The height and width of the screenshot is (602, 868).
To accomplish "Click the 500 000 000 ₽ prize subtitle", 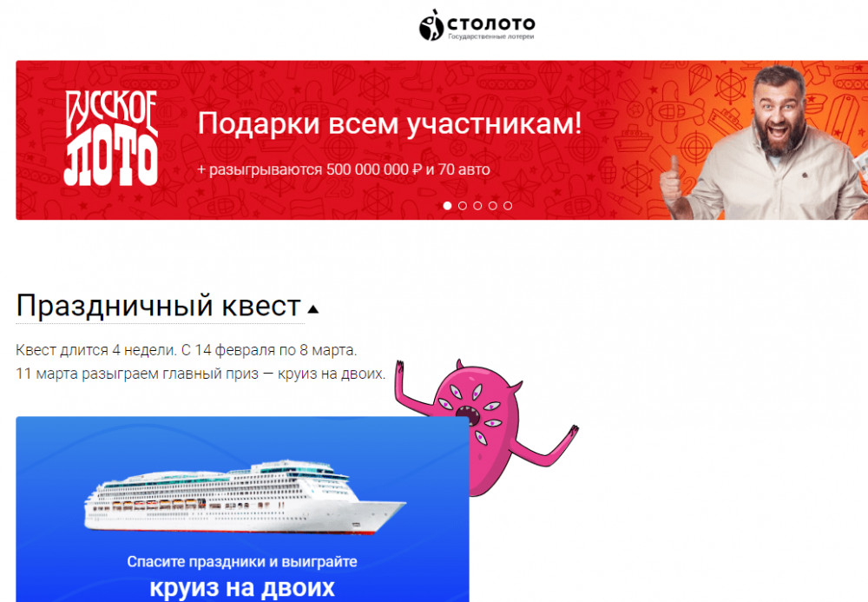I will click(344, 169).
